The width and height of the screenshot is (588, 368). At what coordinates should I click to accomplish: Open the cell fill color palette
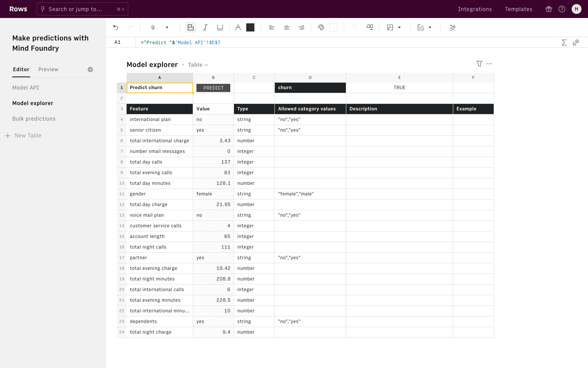pos(321,28)
